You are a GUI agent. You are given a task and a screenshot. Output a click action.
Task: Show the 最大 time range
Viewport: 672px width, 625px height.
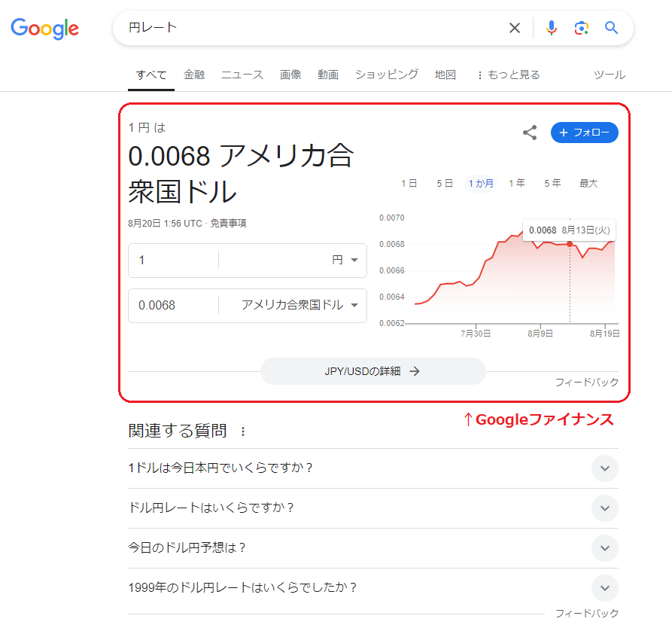click(588, 182)
